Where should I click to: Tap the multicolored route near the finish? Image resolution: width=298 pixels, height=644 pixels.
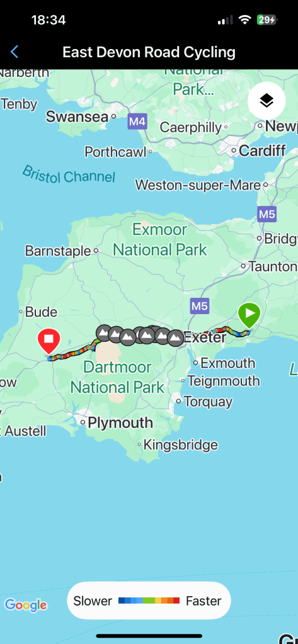(x=70, y=353)
